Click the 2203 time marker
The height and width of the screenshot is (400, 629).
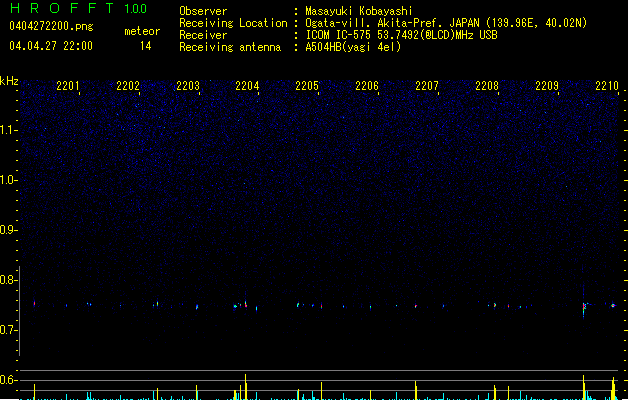coord(188,86)
